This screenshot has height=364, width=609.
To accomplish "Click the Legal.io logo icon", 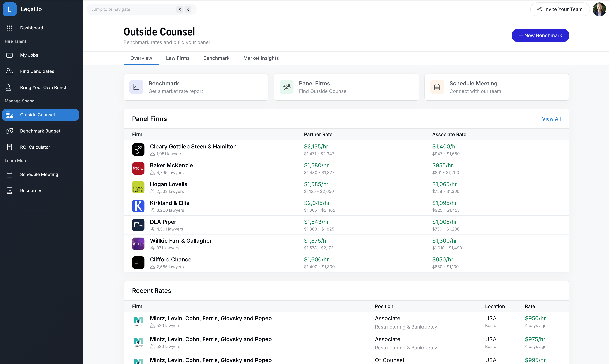I will [x=10, y=9].
